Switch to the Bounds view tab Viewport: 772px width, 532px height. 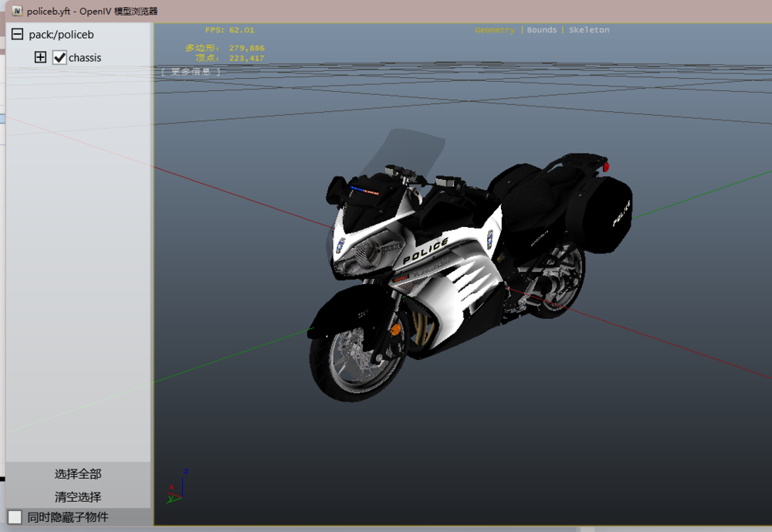coord(541,30)
